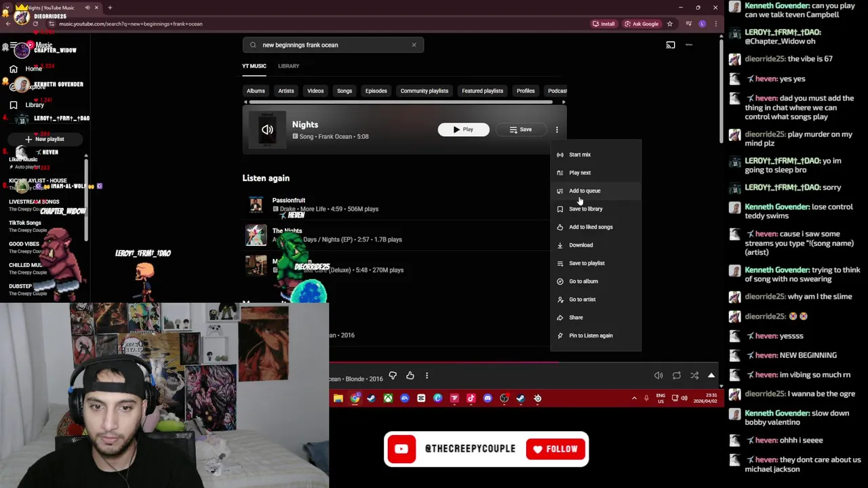Click the search field with 'new beginnings frank ocean'

click(333, 45)
